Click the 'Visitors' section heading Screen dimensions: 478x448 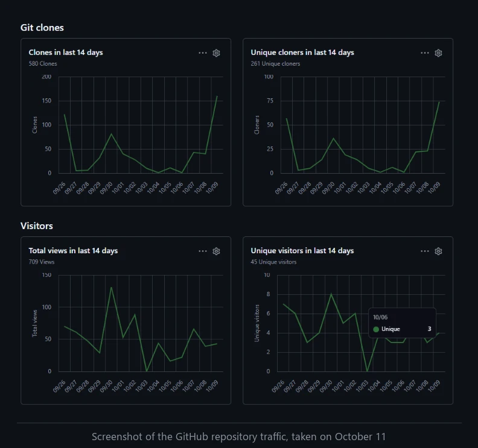point(37,226)
